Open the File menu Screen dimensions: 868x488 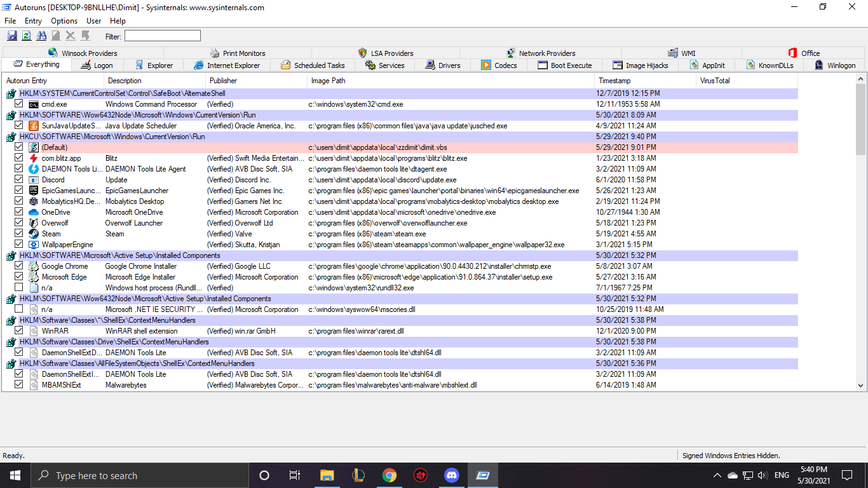click(x=10, y=21)
